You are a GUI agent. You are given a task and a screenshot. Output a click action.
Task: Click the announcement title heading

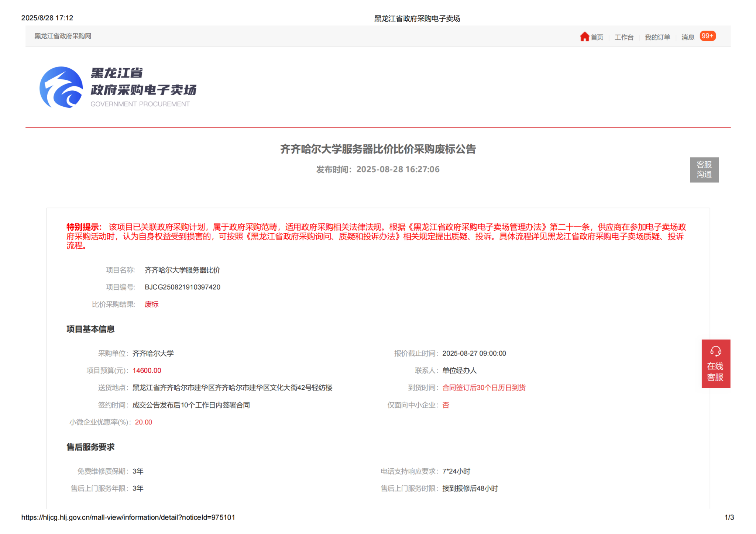[378, 149]
